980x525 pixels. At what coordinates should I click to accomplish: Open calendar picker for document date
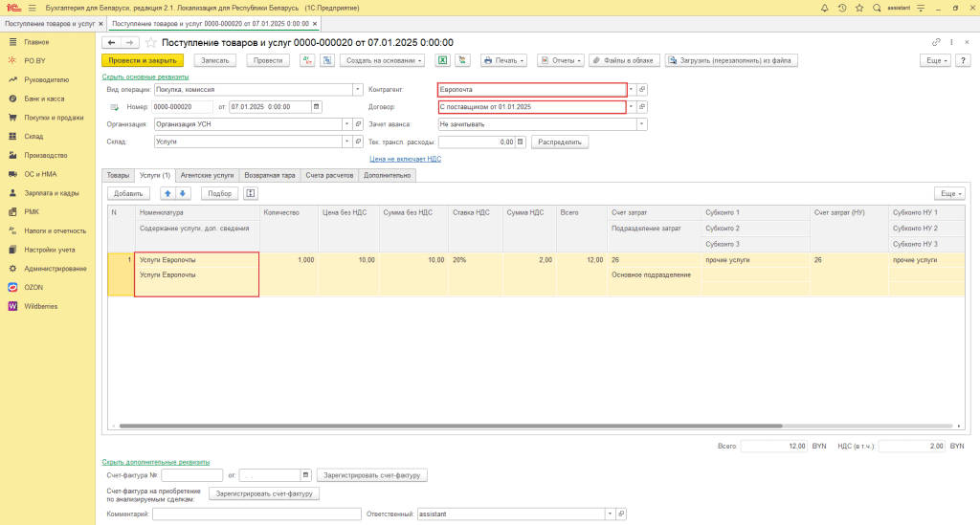316,107
